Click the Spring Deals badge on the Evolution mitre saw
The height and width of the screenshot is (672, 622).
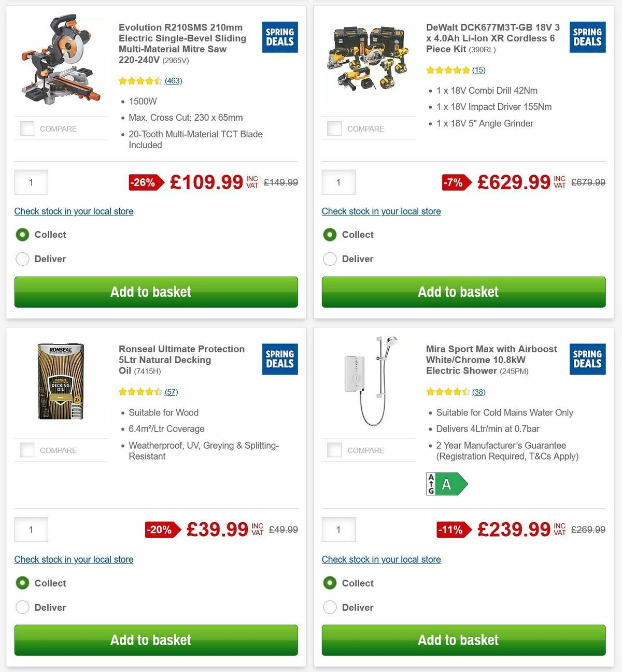point(279,37)
